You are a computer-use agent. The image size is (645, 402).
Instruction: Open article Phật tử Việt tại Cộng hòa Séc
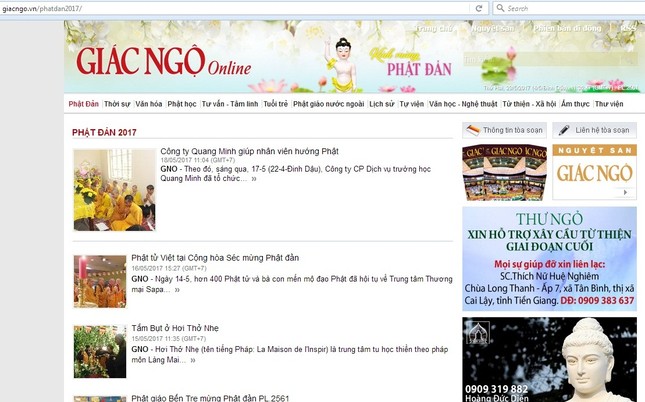click(215, 258)
